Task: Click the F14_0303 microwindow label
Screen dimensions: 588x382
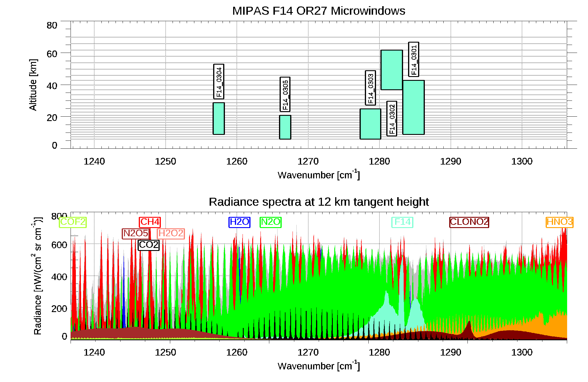Action: [370, 88]
